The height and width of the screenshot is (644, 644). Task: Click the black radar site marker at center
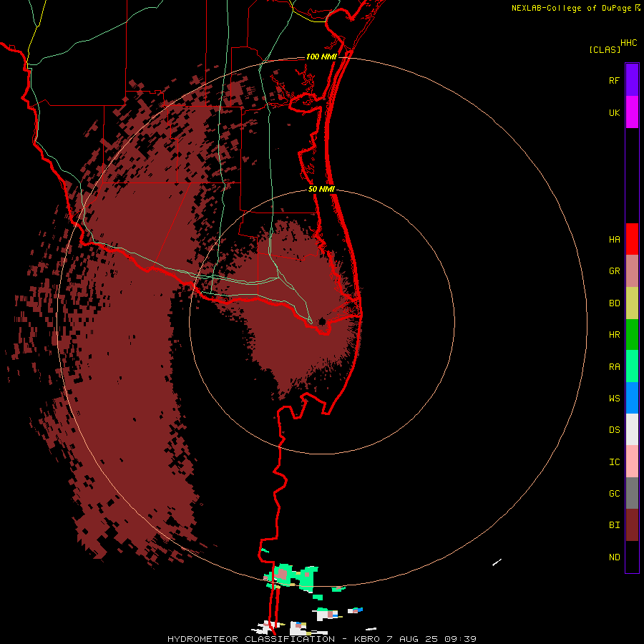pyautogui.click(x=322, y=321)
